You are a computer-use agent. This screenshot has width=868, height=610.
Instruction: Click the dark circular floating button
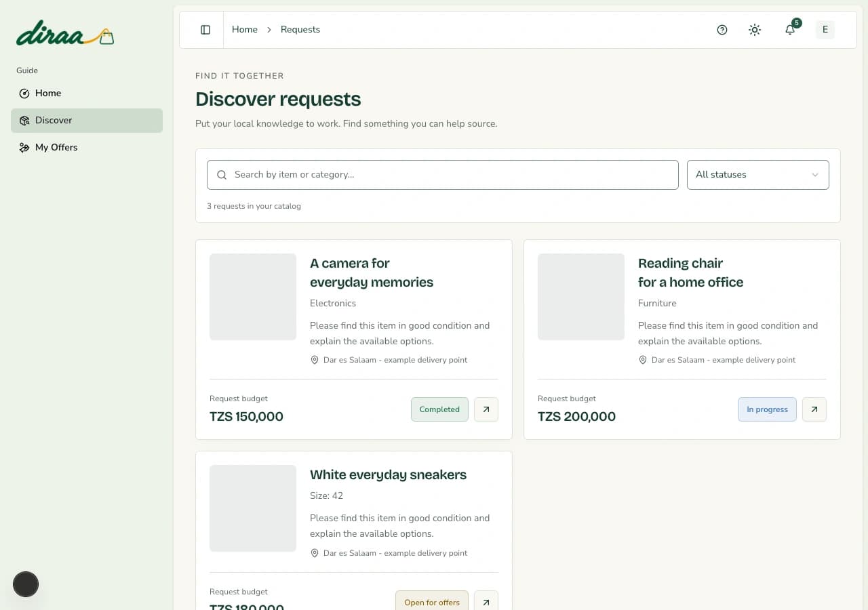click(26, 584)
